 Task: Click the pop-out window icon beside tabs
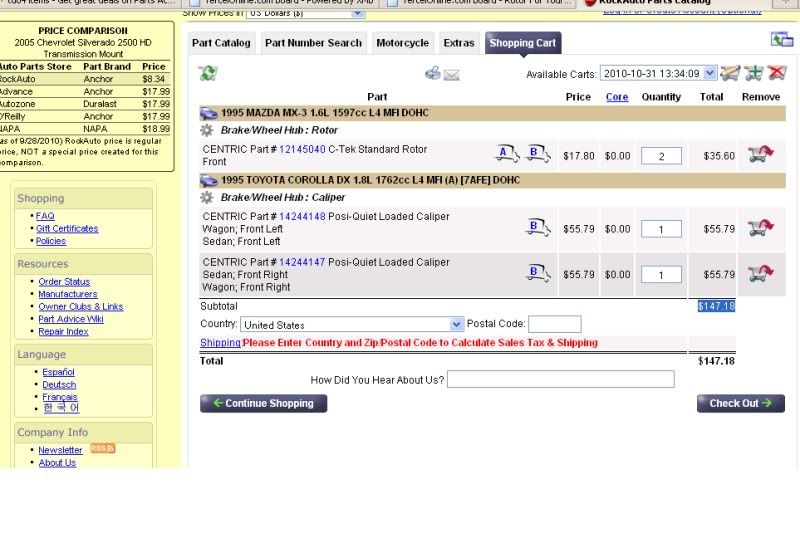pos(782,39)
